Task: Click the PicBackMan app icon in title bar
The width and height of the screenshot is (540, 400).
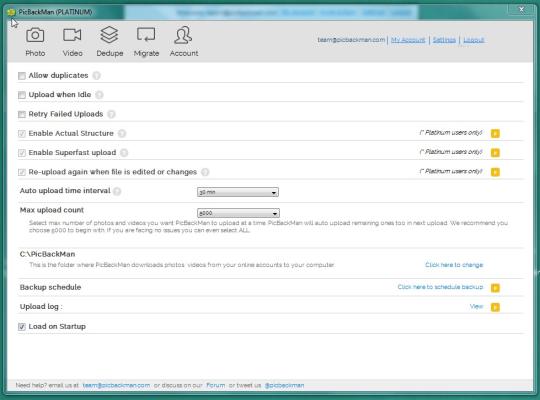Action: [x=11, y=12]
